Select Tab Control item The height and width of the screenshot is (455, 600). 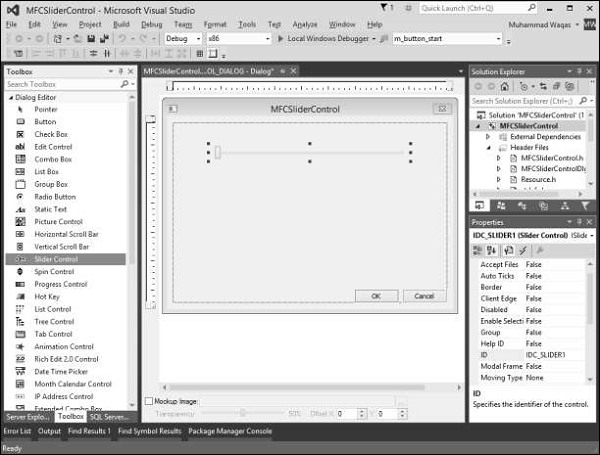click(53, 334)
